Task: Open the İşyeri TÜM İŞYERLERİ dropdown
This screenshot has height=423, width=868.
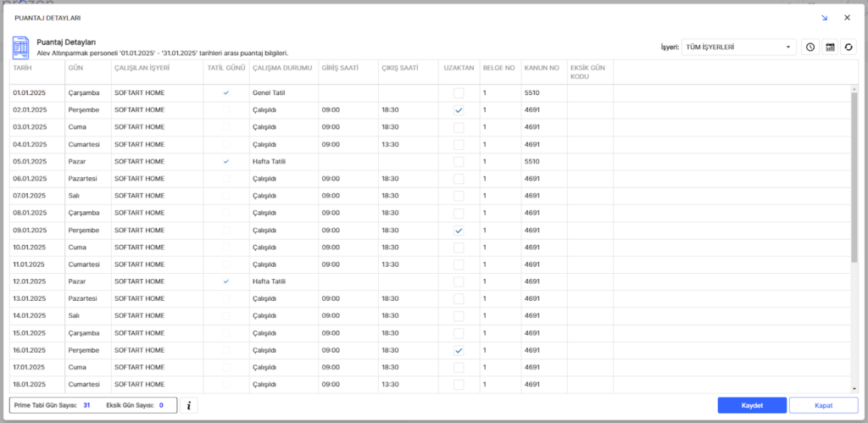Action: click(x=740, y=47)
